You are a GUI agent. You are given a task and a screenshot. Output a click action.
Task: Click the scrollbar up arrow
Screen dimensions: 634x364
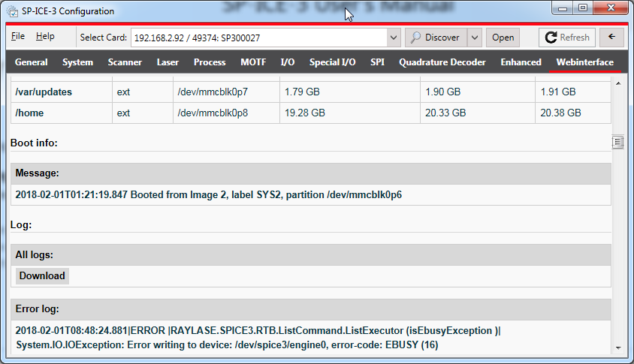(618, 83)
